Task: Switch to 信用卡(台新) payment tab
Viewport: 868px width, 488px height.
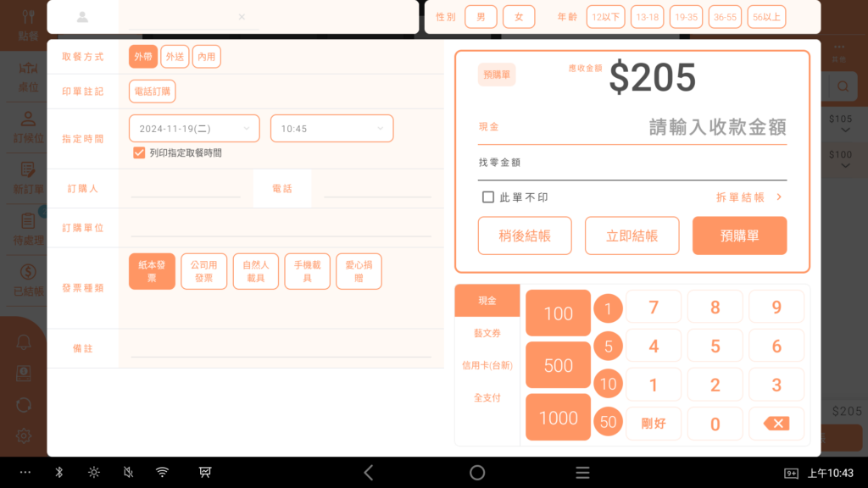Action: click(487, 366)
